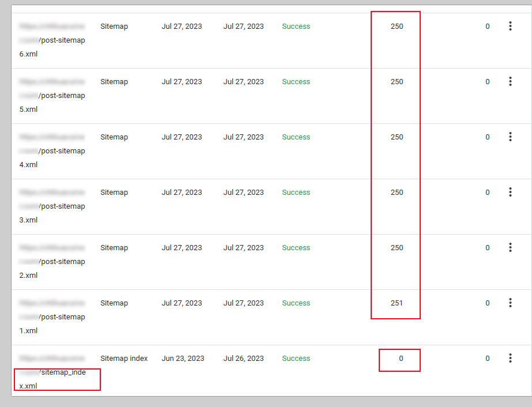Open more options for post-sitemap6.xml row
Image resolution: width=532 pixels, height=407 pixels.
(x=510, y=27)
